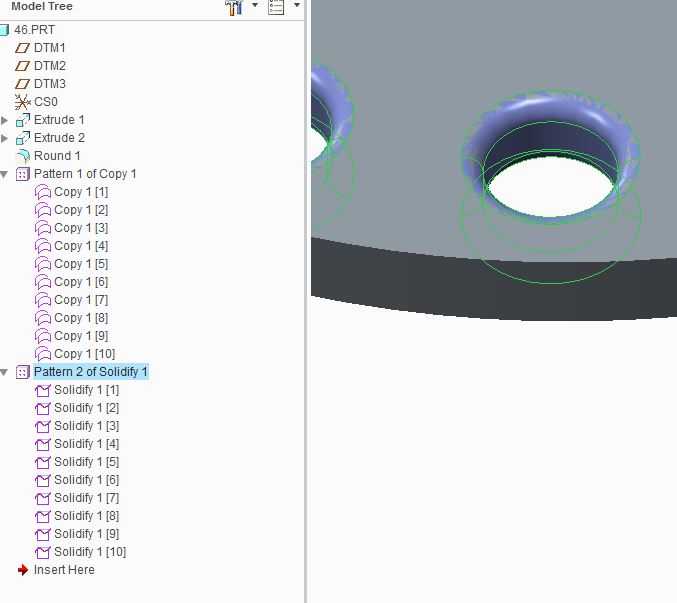Click the Pattern 1 of Copy 1 icon

pos(23,174)
